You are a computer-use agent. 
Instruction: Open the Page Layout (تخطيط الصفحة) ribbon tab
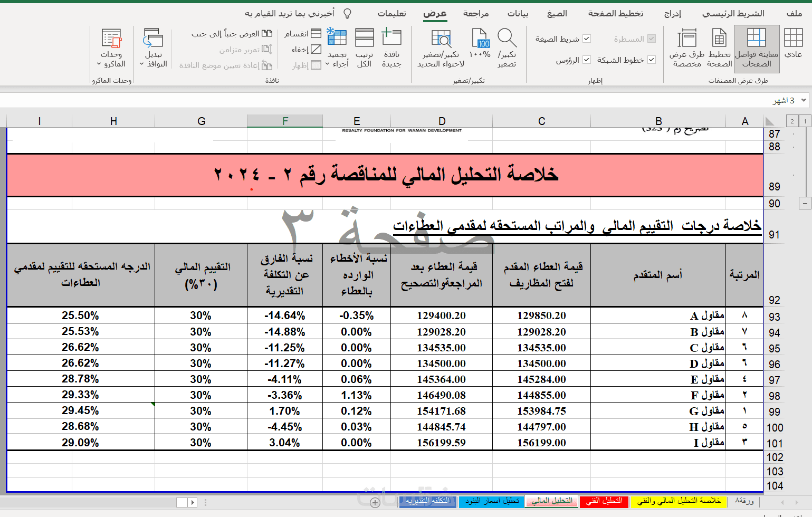coord(616,14)
